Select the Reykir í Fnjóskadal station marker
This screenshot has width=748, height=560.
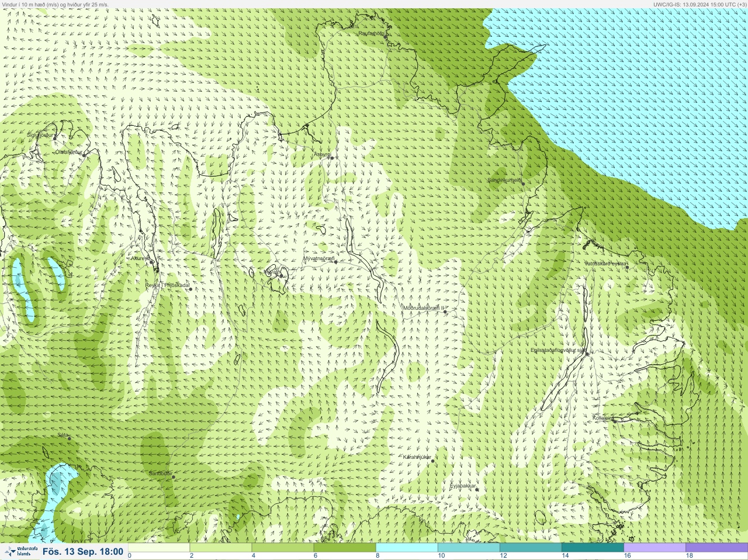pyautogui.click(x=190, y=289)
